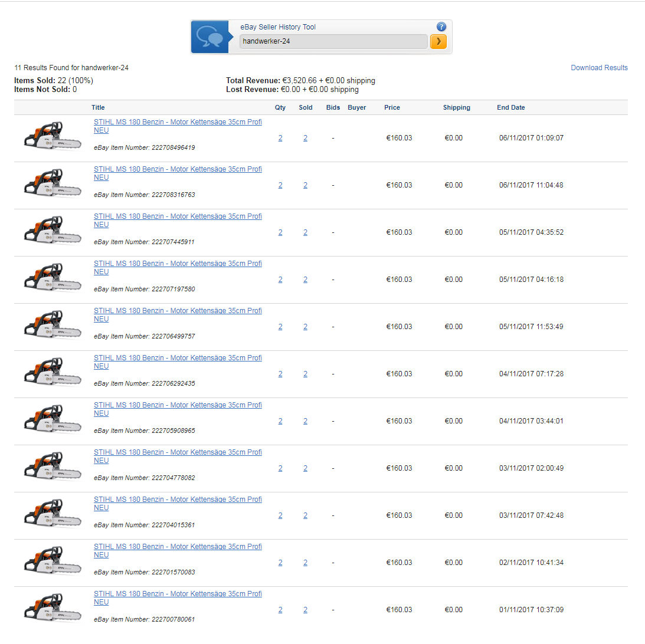Open chainsaw thumbnail for item 222708496419
This screenshot has width=645, height=644.
(53, 137)
